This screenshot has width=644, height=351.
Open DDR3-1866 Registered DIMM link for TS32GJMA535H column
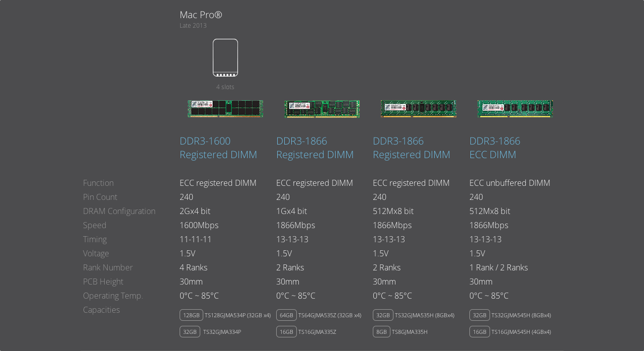[412, 148]
